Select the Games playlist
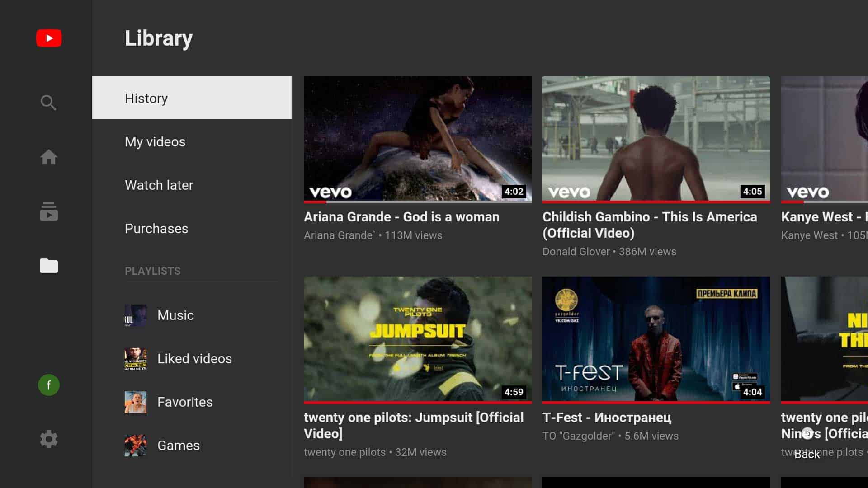 pos(178,445)
